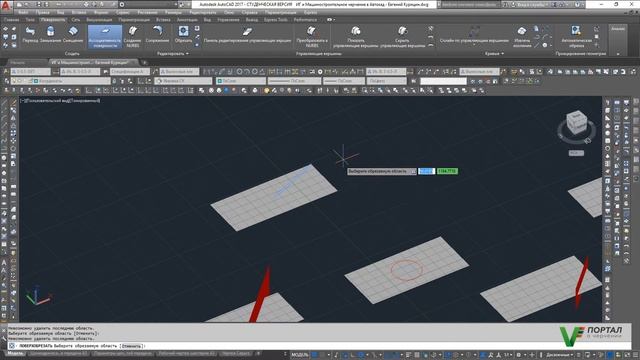Click the search field in title bar
The image size is (640, 360).
point(469,4)
